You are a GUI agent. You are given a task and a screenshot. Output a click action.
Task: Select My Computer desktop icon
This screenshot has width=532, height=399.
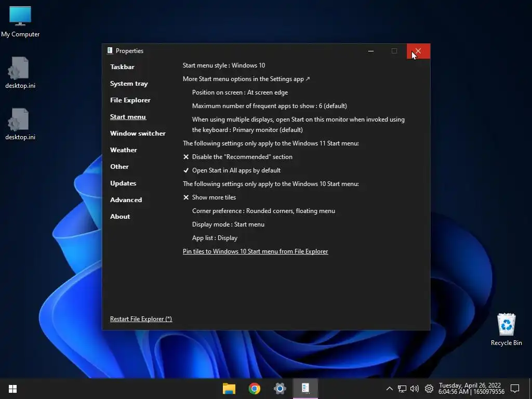click(20, 22)
